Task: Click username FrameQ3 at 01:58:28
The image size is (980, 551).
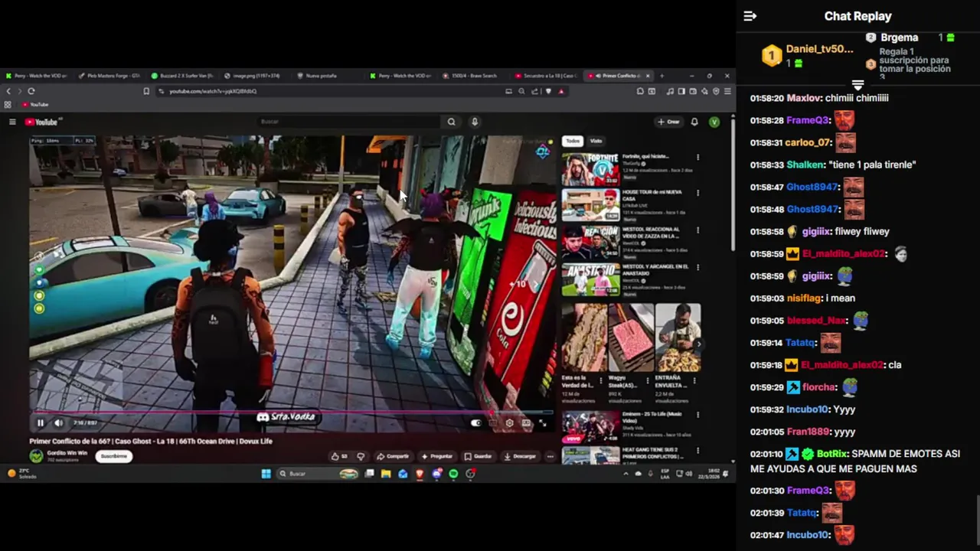Action: coord(808,120)
